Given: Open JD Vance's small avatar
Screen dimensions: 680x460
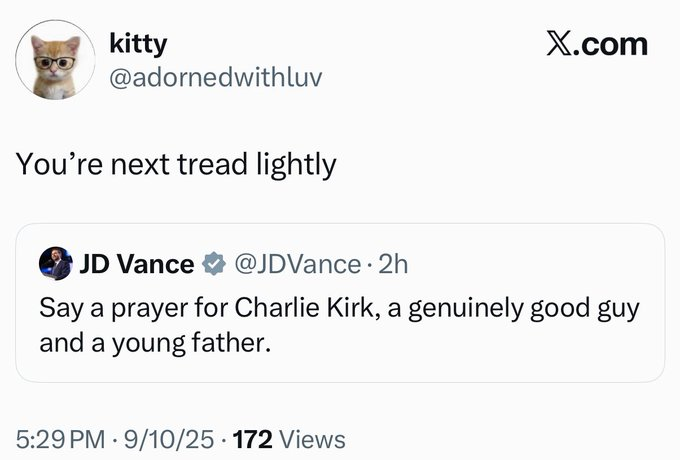Looking at the screenshot, I should tap(56, 264).
